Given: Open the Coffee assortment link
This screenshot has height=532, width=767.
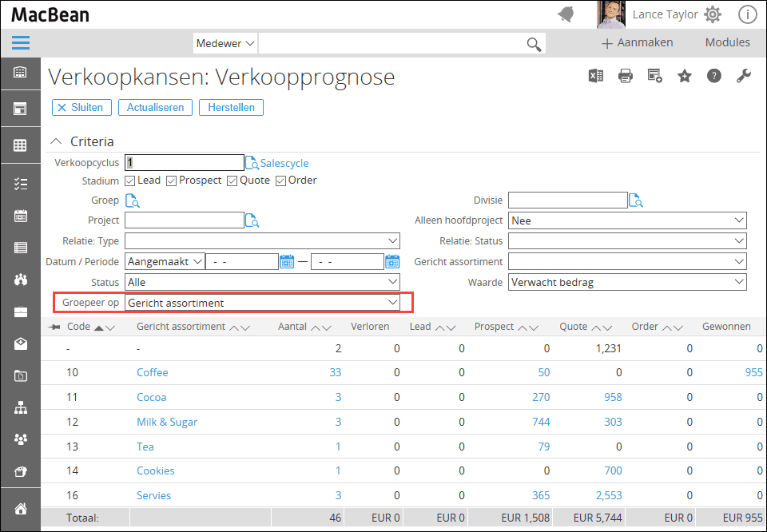Looking at the screenshot, I should click(x=152, y=372).
